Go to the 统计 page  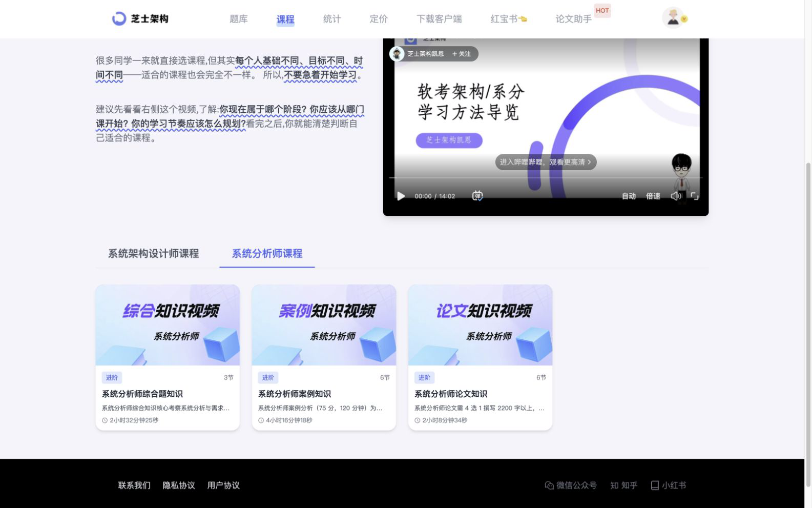332,19
